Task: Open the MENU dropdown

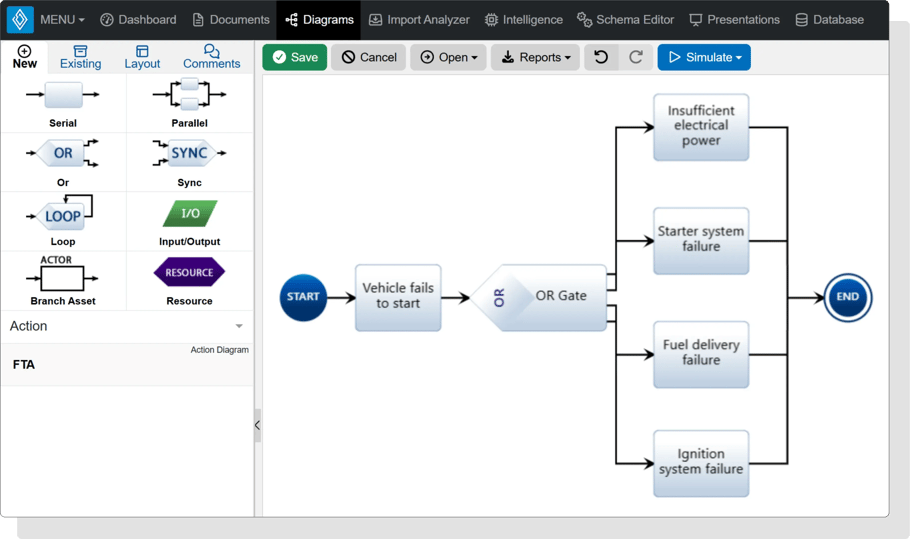Action: 62,20
